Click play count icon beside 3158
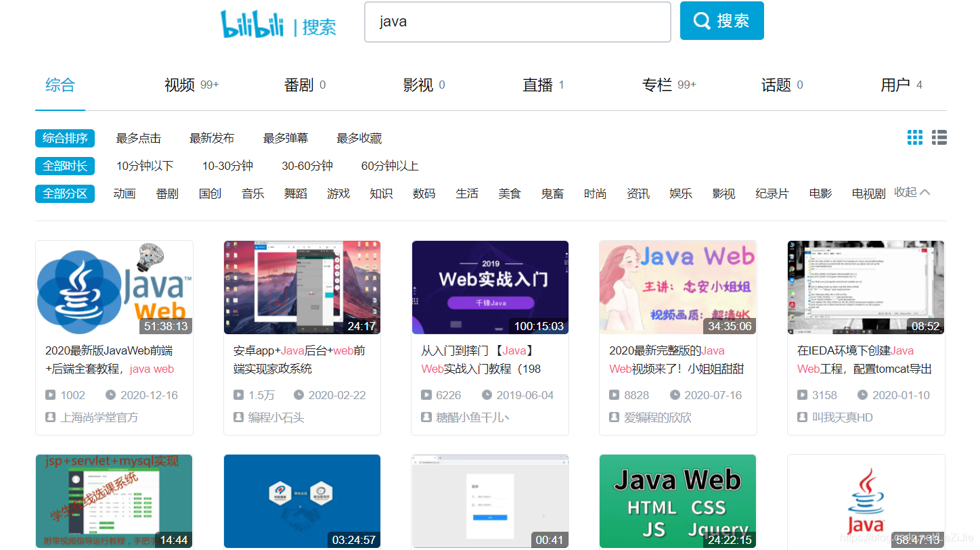The image size is (980, 550). tap(803, 395)
